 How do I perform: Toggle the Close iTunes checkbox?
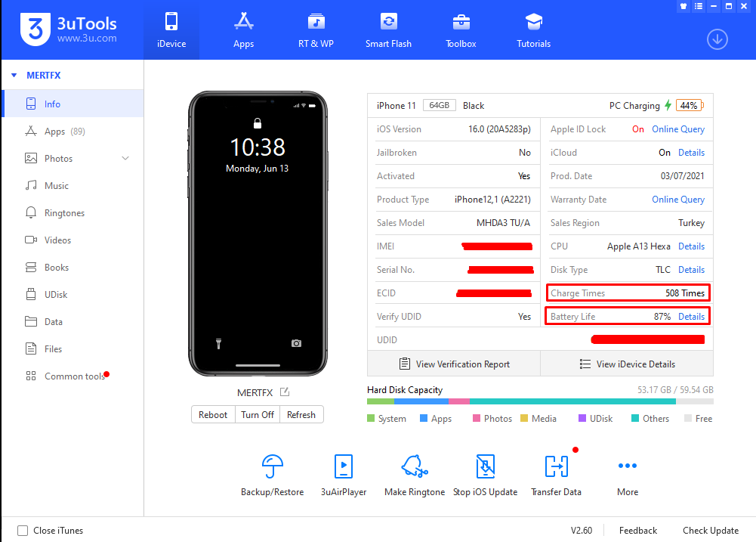[x=23, y=531]
